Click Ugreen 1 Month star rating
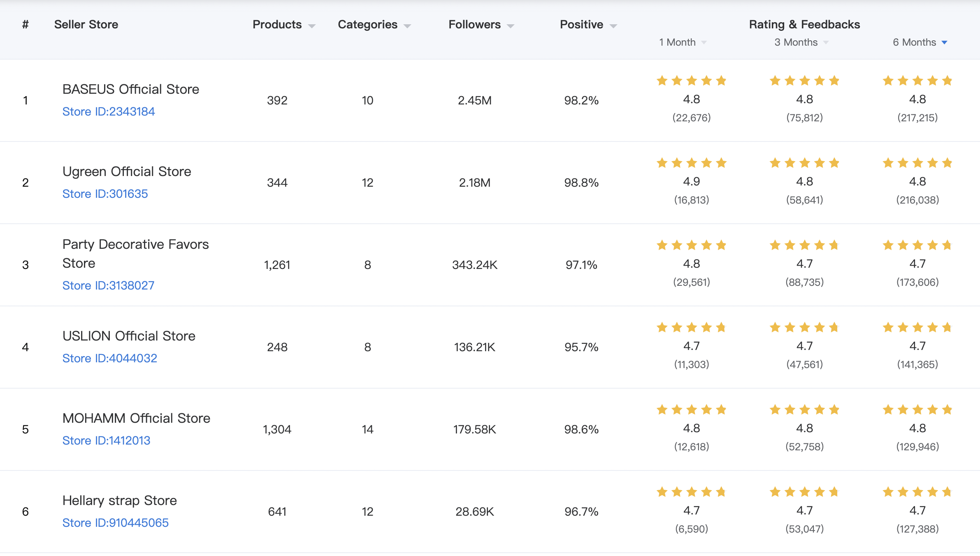Viewport: 980px width, 556px height. 692,163
